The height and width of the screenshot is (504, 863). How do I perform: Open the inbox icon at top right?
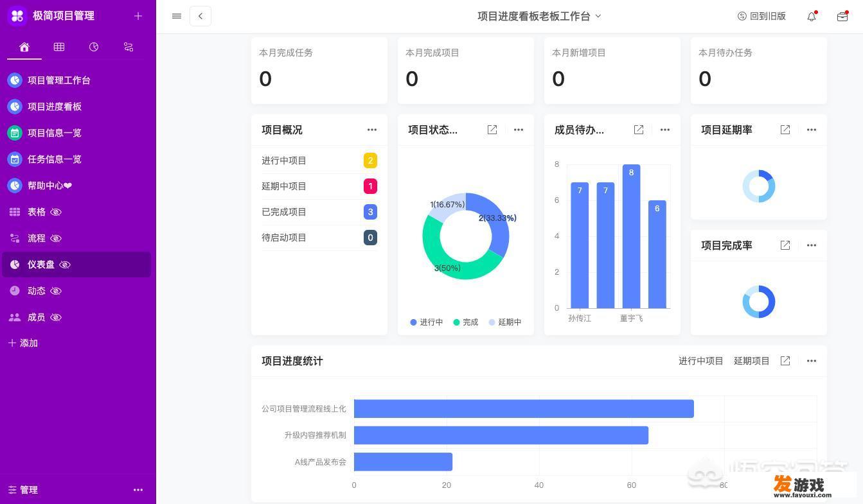(842, 16)
